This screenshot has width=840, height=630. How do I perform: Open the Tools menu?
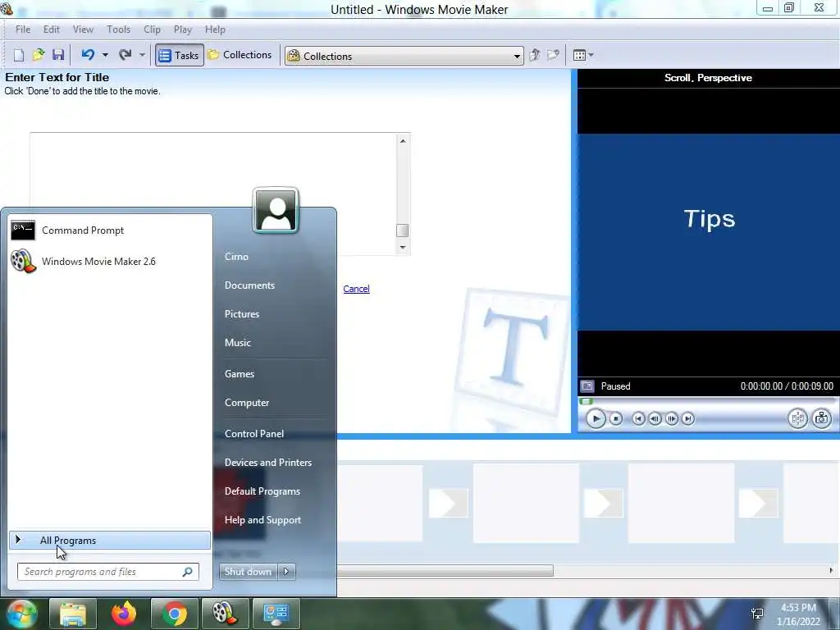click(x=118, y=30)
